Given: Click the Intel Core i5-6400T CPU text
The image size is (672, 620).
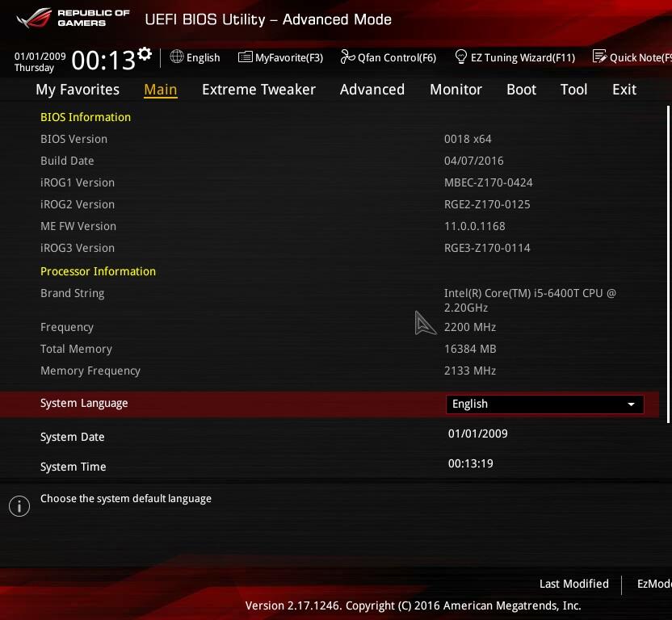Looking at the screenshot, I should [530, 300].
